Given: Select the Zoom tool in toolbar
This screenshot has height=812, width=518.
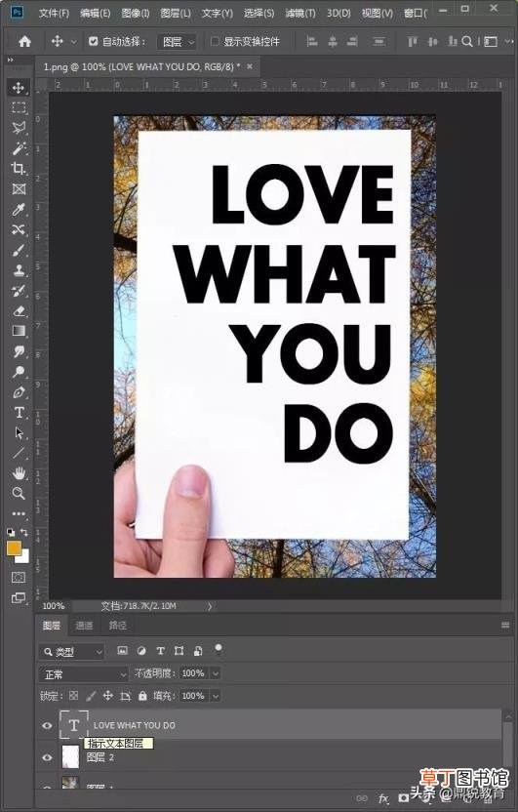Looking at the screenshot, I should [19, 493].
